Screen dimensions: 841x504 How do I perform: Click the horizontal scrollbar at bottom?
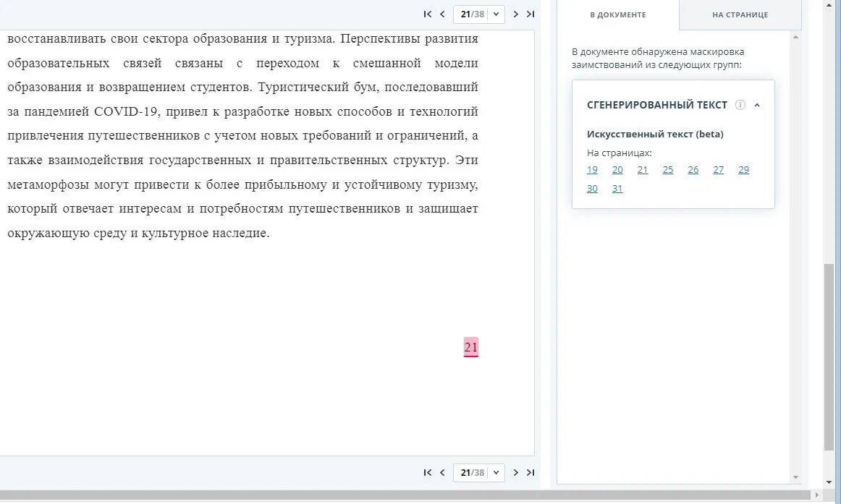[405, 495]
